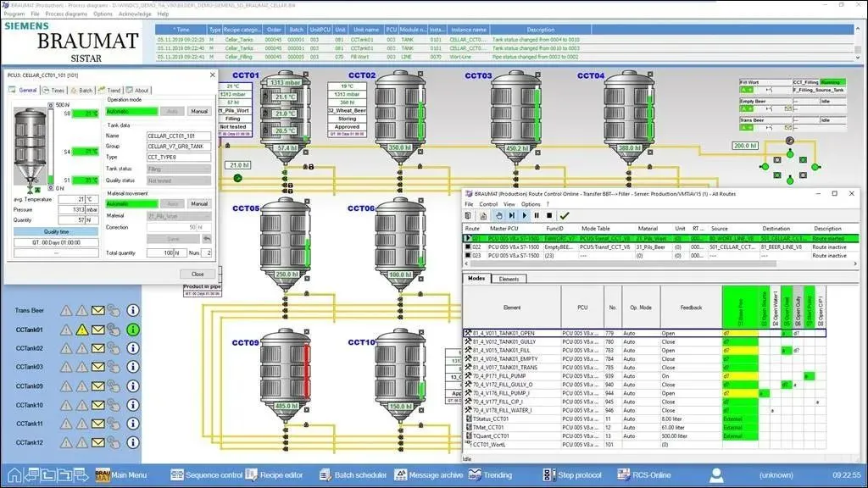Click the green info icon for CCTank01
This screenshot has height=488, width=868.
pos(133,330)
